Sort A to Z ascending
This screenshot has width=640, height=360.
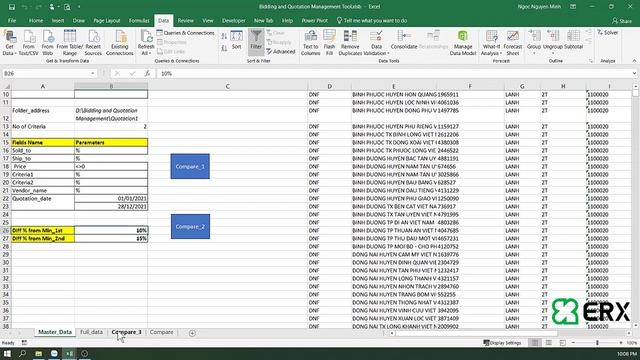(224, 37)
